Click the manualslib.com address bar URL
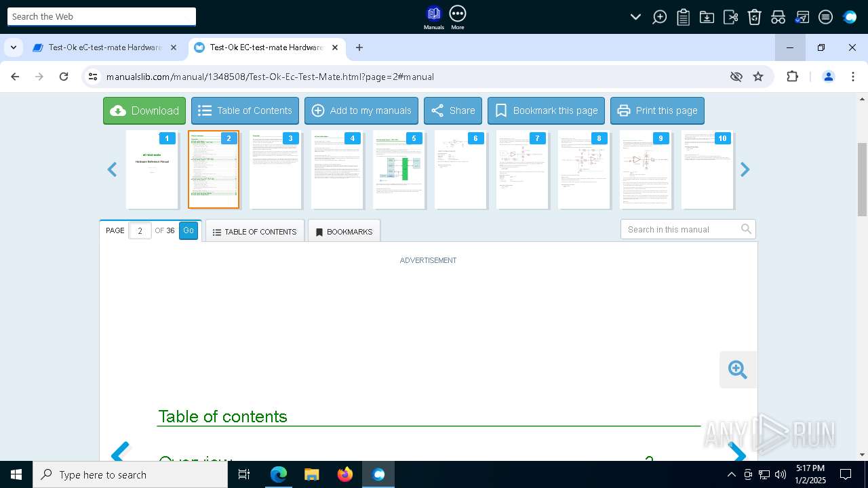This screenshot has height=488, width=868. (x=270, y=77)
